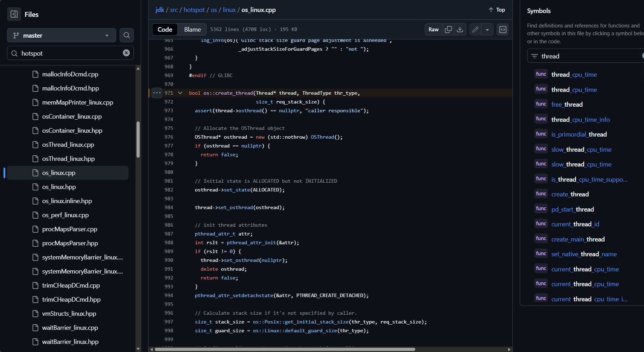The image size is (644, 352).
Task: Click line number 981
Action: point(169,181)
